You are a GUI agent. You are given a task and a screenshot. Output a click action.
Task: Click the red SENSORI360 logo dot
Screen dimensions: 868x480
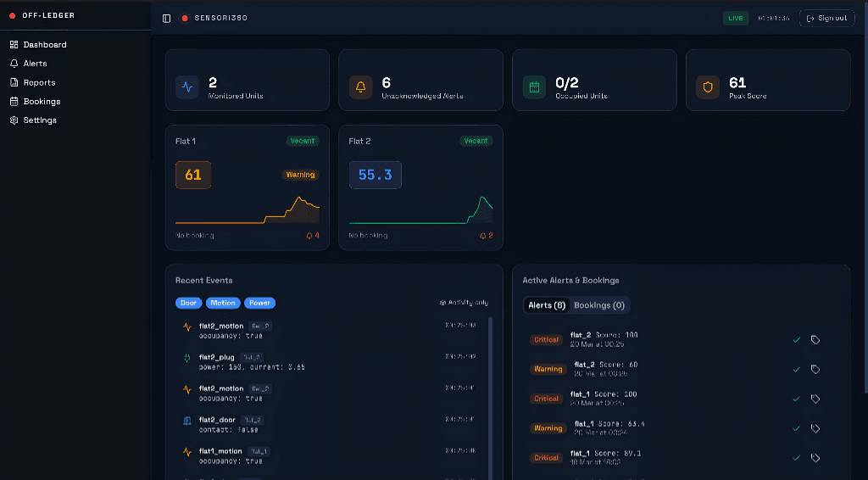[185, 19]
